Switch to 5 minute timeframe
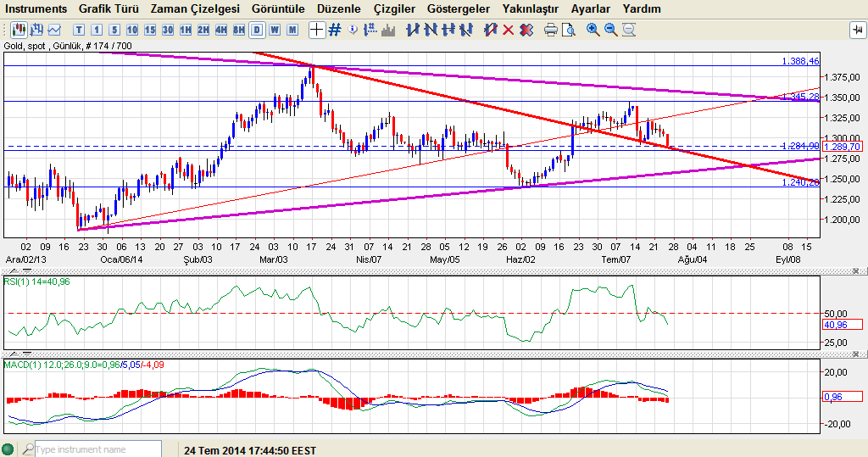 pyautogui.click(x=114, y=30)
